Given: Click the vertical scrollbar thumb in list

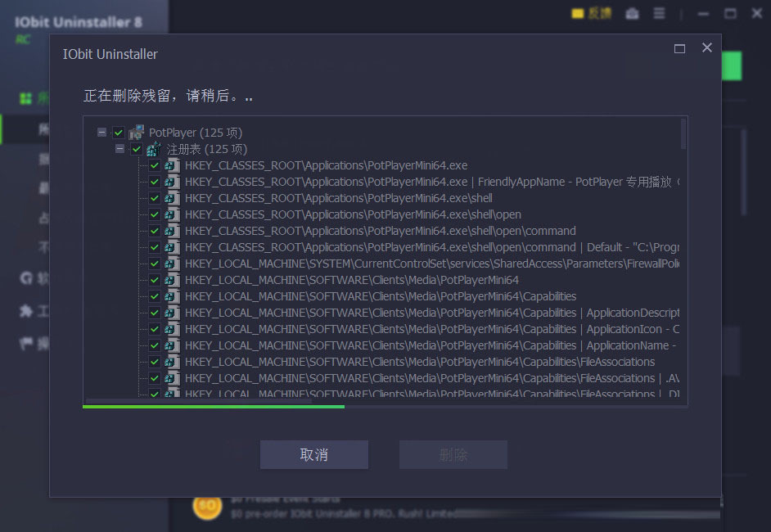Looking at the screenshot, I should [683, 133].
